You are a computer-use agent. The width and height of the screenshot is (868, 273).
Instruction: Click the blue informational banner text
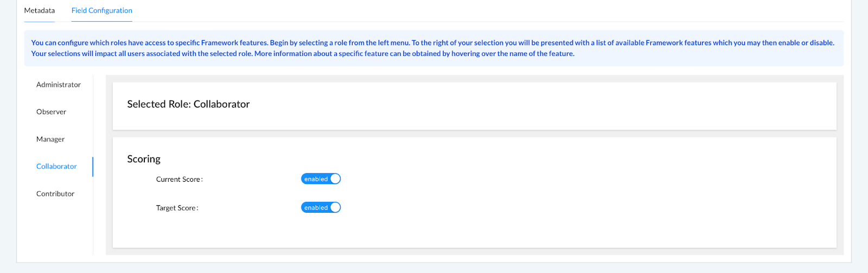click(433, 48)
